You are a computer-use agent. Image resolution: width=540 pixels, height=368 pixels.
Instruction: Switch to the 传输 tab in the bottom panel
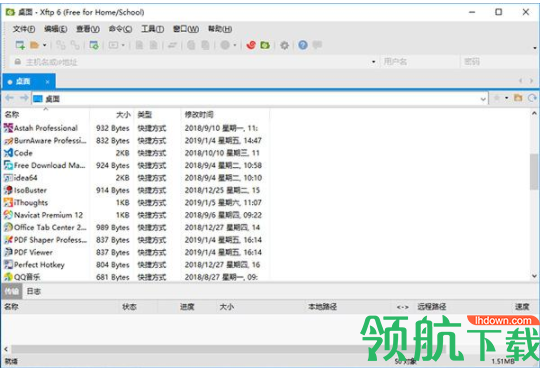[12, 292]
